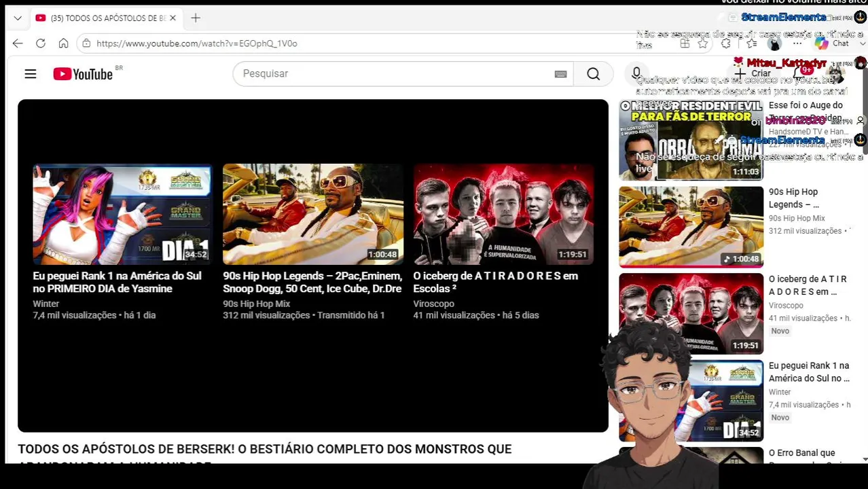Close the Berserk YouTube browser tab
This screenshot has width=868, height=489.
tap(173, 18)
